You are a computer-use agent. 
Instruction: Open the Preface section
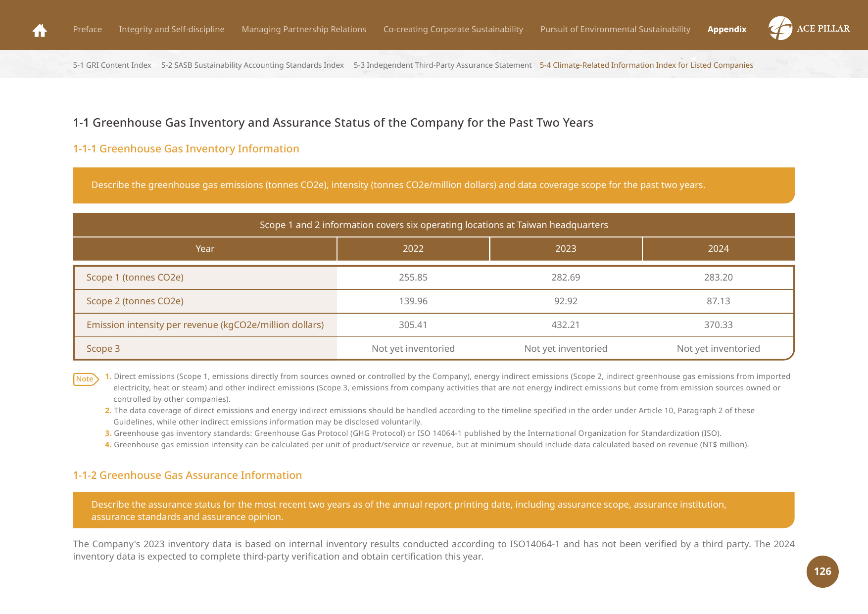[88, 29]
